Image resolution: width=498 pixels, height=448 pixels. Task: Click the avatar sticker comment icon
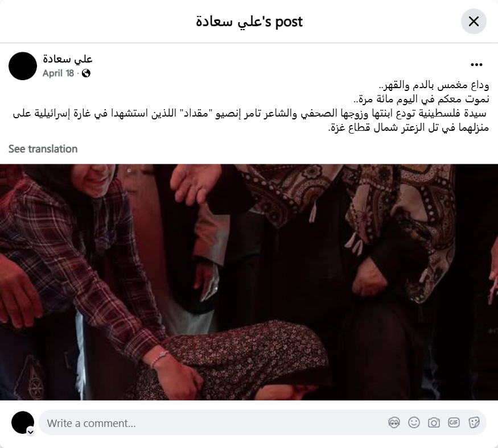click(394, 422)
